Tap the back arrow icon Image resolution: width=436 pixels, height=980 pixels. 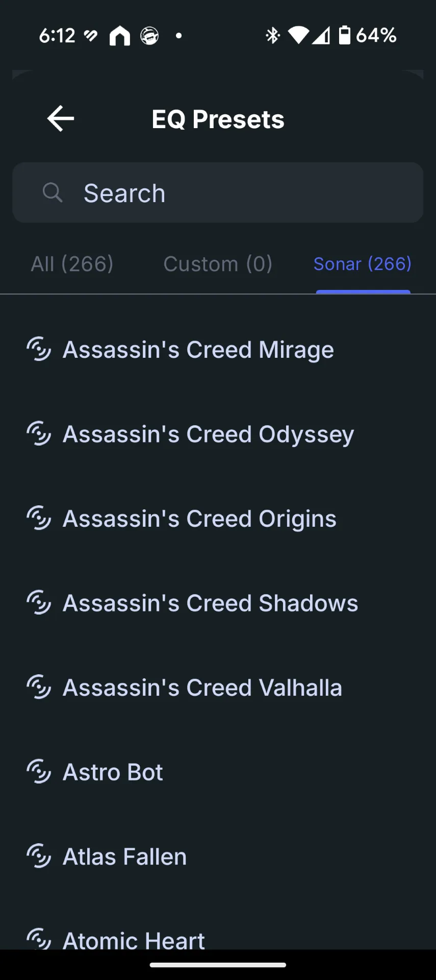[61, 118]
